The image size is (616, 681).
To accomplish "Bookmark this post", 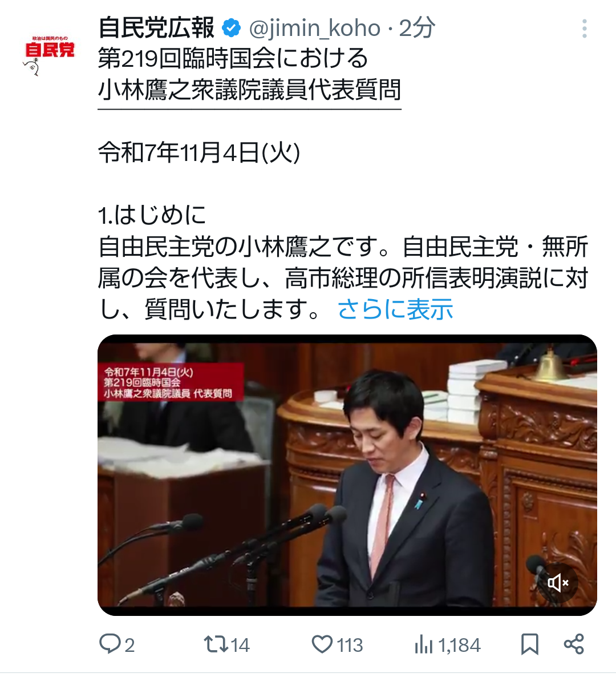I will pos(530,644).
